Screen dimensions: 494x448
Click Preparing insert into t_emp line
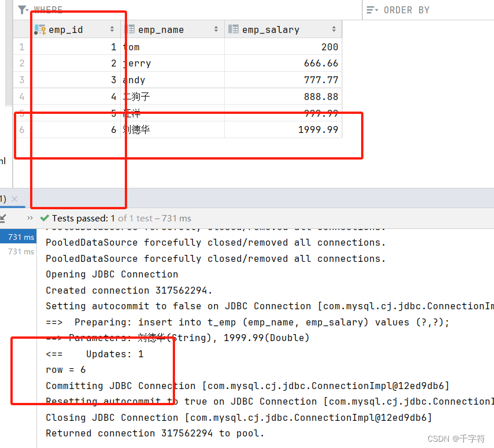[x=248, y=322]
